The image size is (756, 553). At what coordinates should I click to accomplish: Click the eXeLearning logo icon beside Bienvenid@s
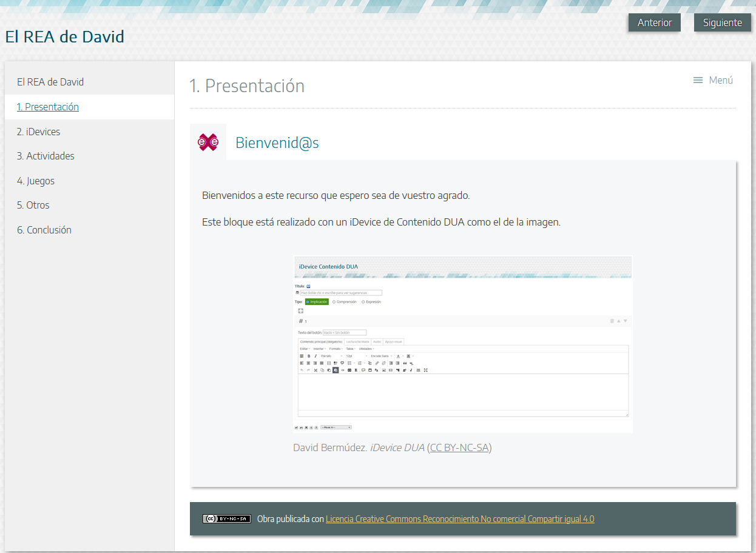(208, 142)
